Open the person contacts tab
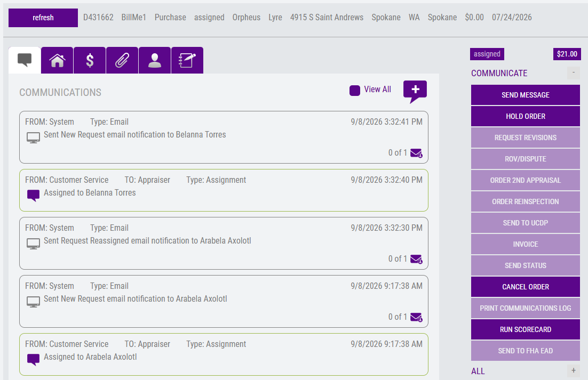Image resolution: width=588 pixels, height=380 pixels. coord(155,60)
